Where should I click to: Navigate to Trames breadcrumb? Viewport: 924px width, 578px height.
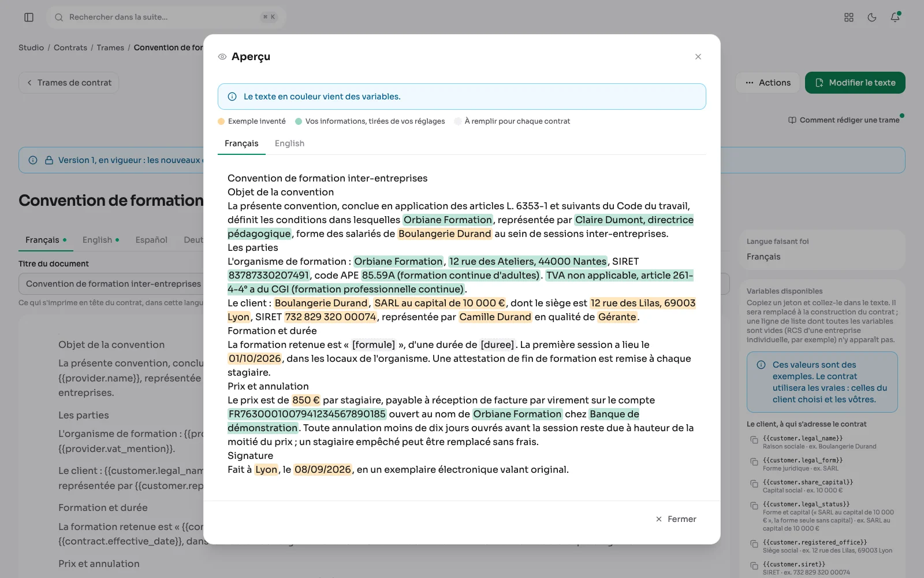pyautogui.click(x=110, y=47)
